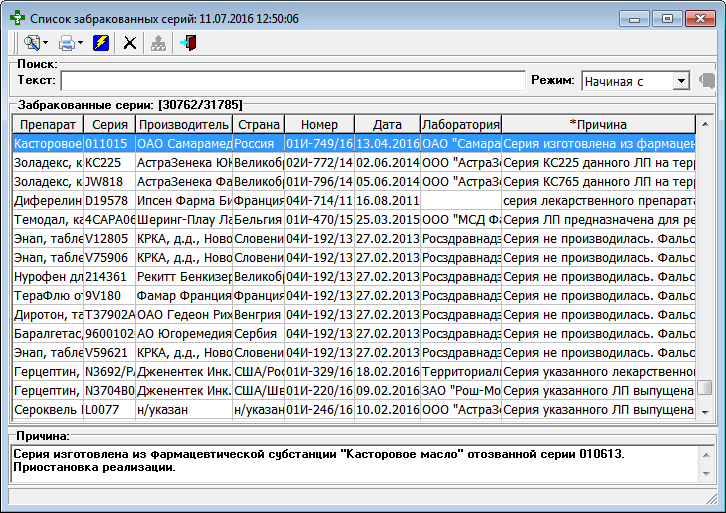Screen dimensions: 726x513
Task: Click the grayed export icon in toolbar
Action: point(158,43)
